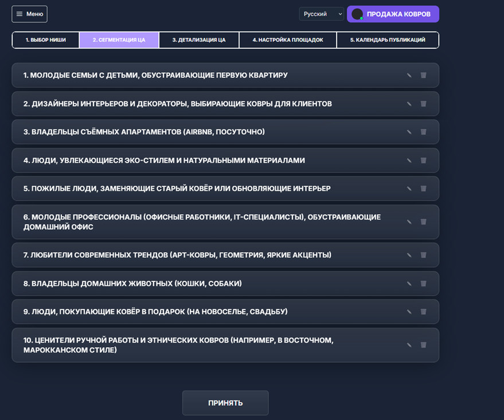This screenshot has width=504, height=420.
Task: Open the Русский language dropdown
Action: click(x=322, y=14)
